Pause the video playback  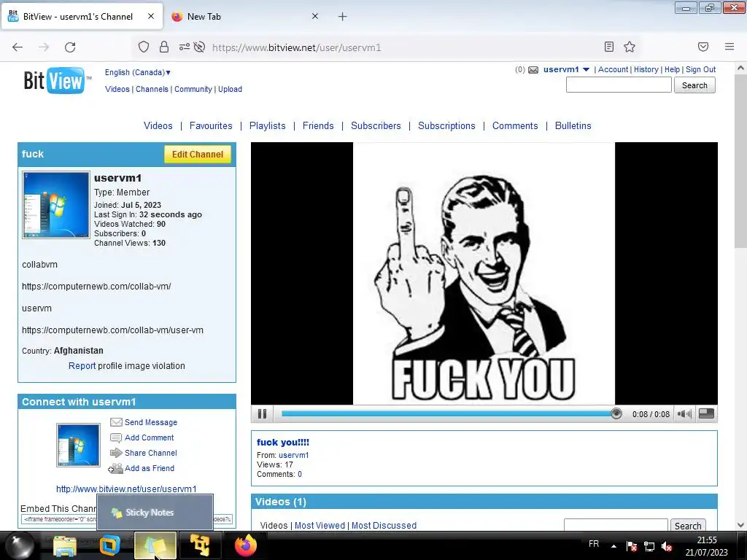pyautogui.click(x=262, y=414)
